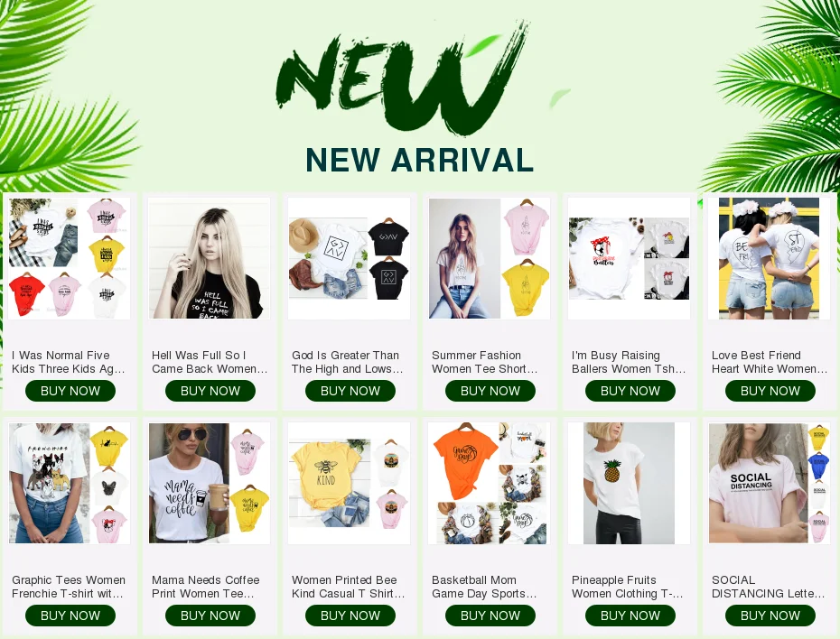Image resolution: width=840 pixels, height=639 pixels.
Task: Click BUY NOW under Basketball Mom Game Day
Action: point(490,616)
